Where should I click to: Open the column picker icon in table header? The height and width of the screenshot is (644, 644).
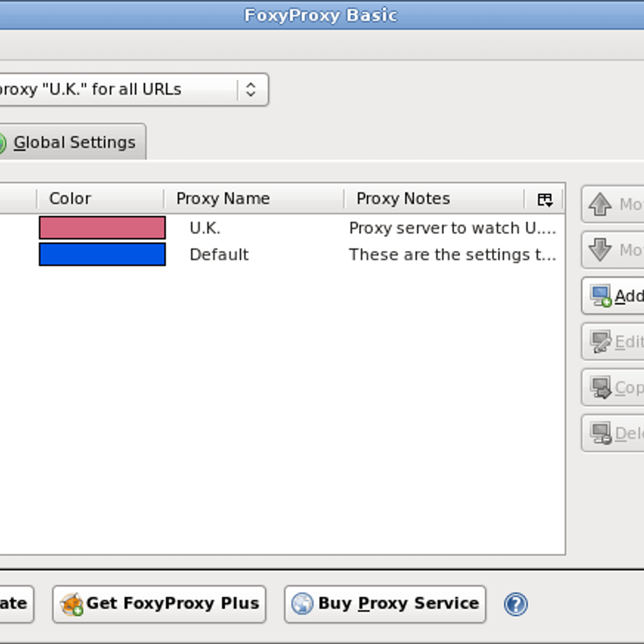pyautogui.click(x=545, y=199)
